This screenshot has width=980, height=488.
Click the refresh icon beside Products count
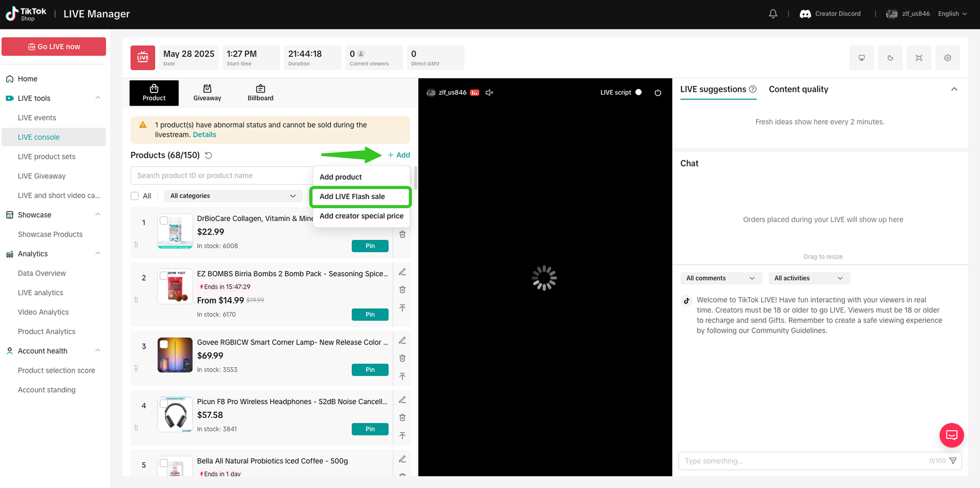pos(208,155)
